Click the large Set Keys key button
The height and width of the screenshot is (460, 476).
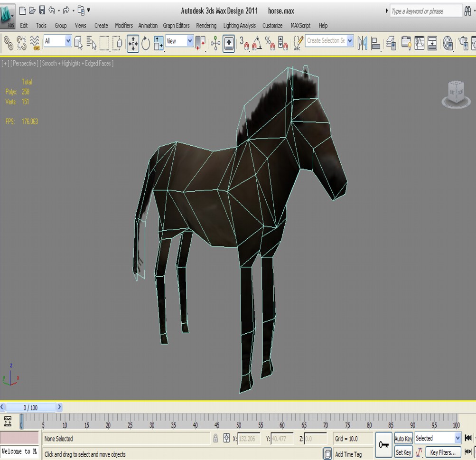384,445
